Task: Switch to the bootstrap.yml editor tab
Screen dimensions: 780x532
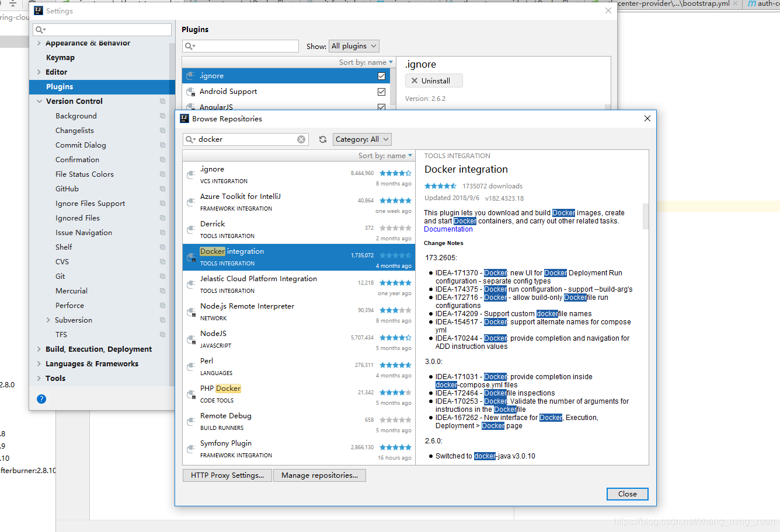Action: coord(677,4)
